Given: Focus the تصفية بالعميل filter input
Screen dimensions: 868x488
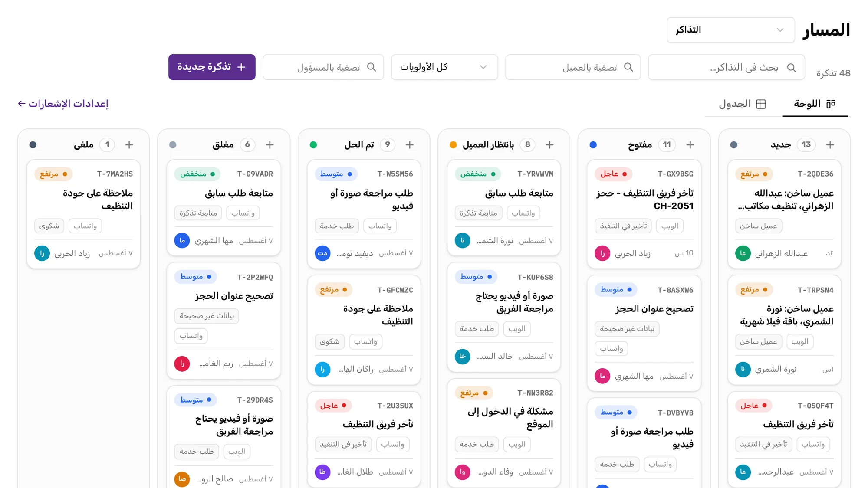Looking at the screenshot, I should pyautogui.click(x=573, y=67).
